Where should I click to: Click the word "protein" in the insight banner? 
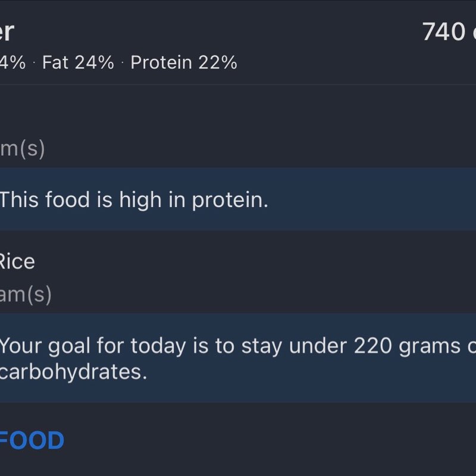(x=230, y=201)
